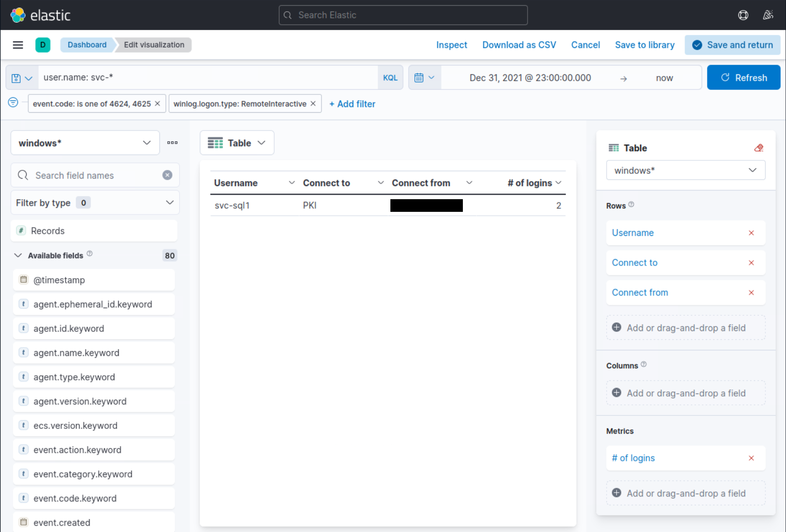The width and height of the screenshot is (786, 532).
Task: Click the filter options icon beside filter pills
Action: (x=13, y=102)
